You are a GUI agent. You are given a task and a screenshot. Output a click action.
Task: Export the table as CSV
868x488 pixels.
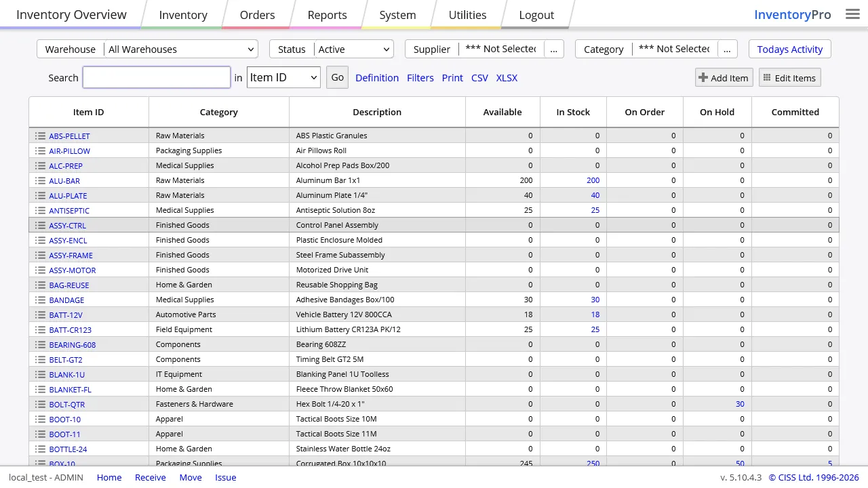pos(479,77)
